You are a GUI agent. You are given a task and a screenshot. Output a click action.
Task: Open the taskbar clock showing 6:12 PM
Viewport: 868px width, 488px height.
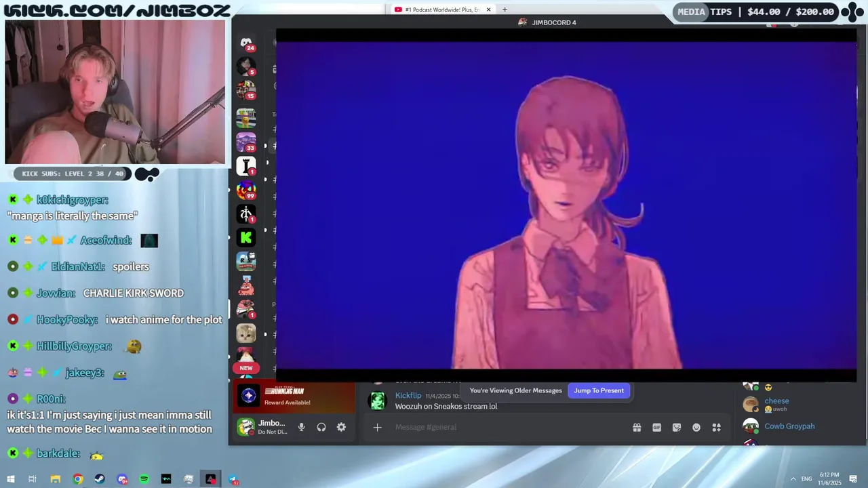(829, 479)
